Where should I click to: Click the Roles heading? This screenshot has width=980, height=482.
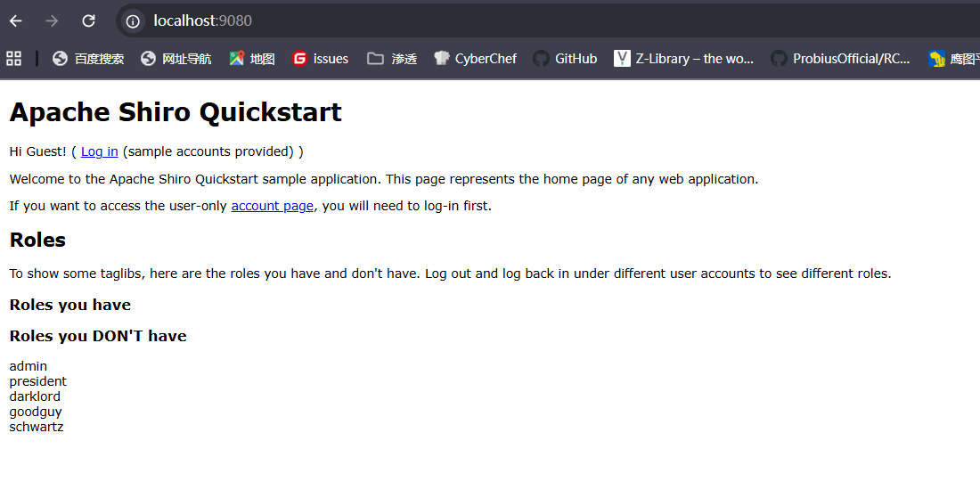coord(37,240)
